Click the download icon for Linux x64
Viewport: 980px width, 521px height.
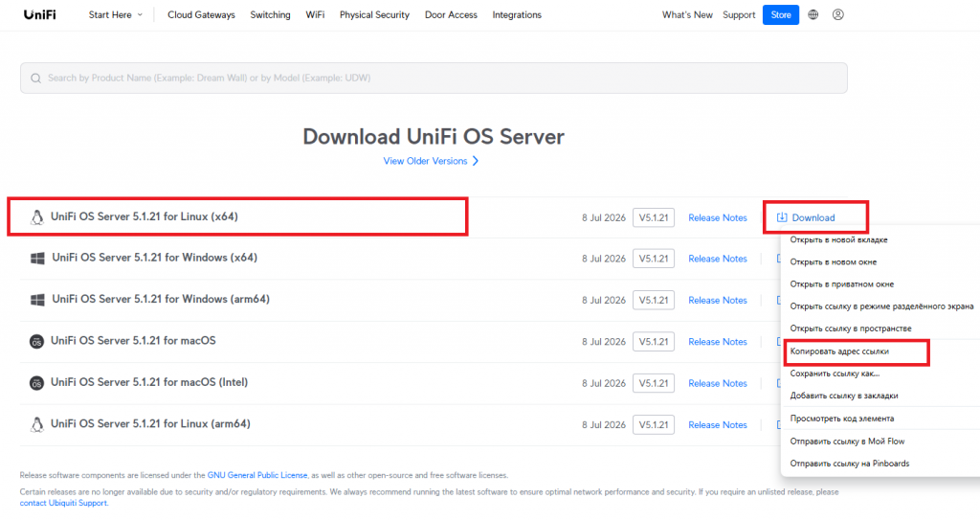pyautogui.click(x=781, y=217)
